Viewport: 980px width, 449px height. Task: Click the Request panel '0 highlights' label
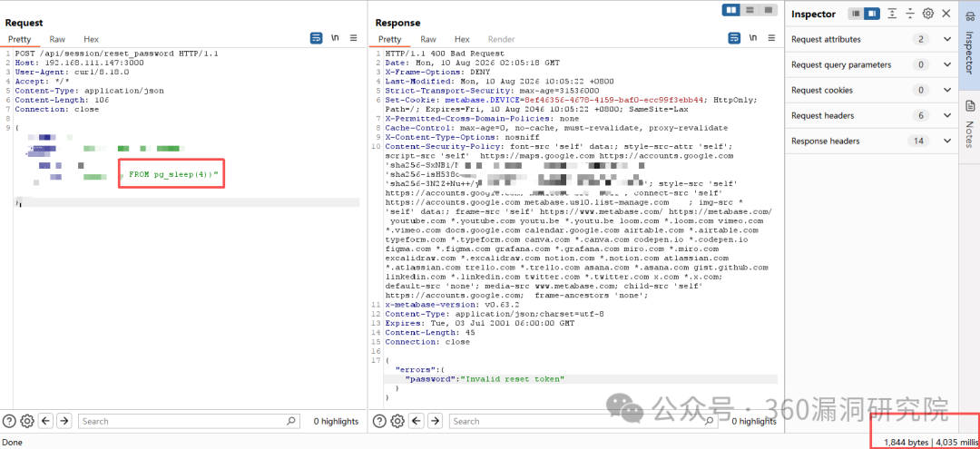[337, 422]
